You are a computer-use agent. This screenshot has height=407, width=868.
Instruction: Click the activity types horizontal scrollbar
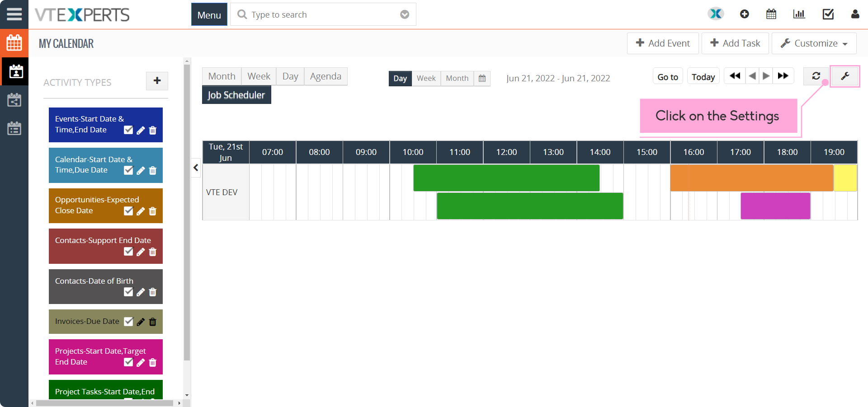click(104, 403)
